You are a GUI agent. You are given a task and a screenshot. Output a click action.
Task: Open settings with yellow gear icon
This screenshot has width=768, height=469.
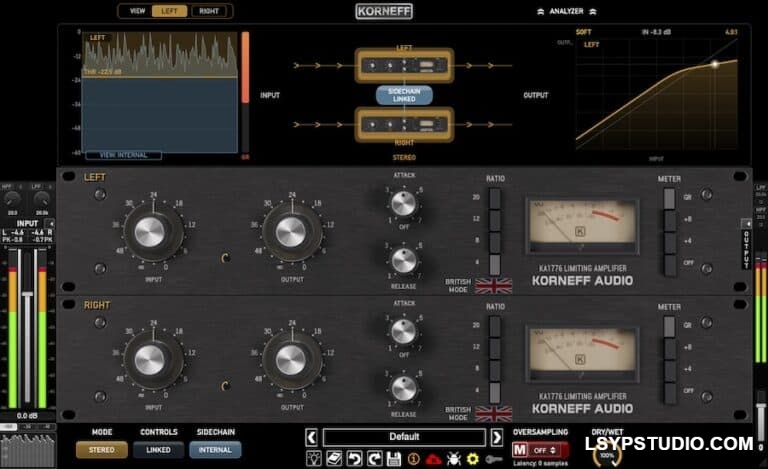click(473, 459)
